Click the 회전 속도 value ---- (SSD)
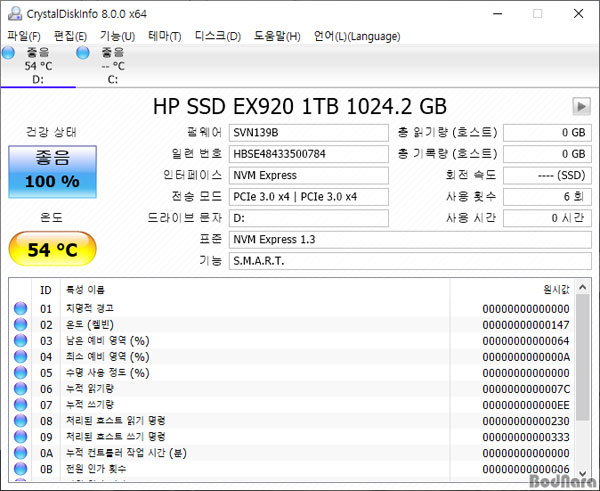The width and height of the screenshot is (600, 491). click(547, 175)
